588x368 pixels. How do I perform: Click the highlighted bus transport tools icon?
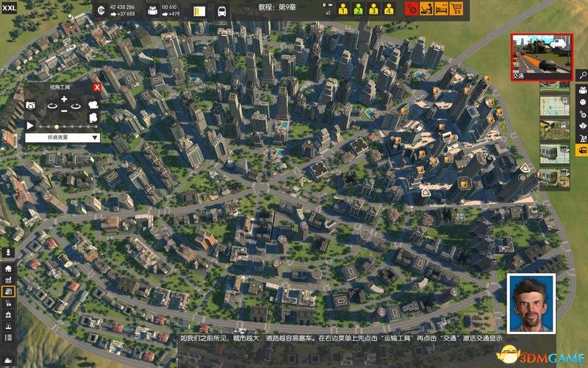(582, 150)
